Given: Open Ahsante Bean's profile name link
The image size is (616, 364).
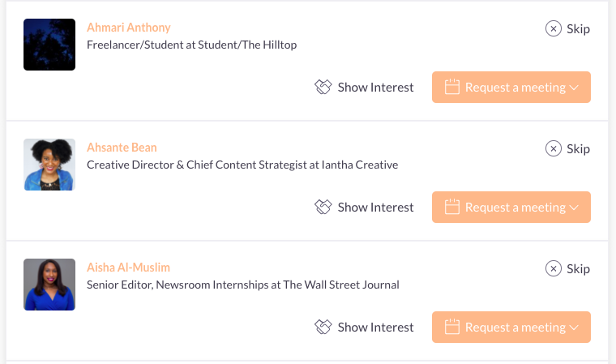Looking at the screenshot, I should [x=122, y=148].
